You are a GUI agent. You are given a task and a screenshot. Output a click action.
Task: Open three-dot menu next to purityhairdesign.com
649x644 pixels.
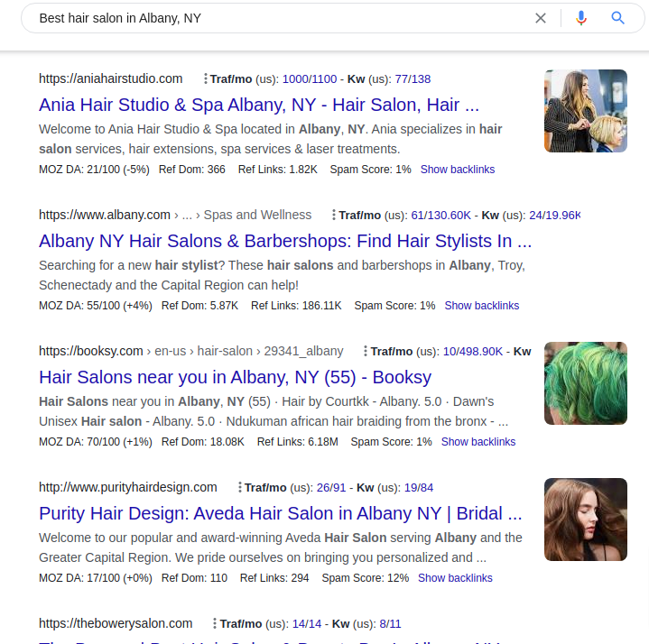(x=239, y=487)
